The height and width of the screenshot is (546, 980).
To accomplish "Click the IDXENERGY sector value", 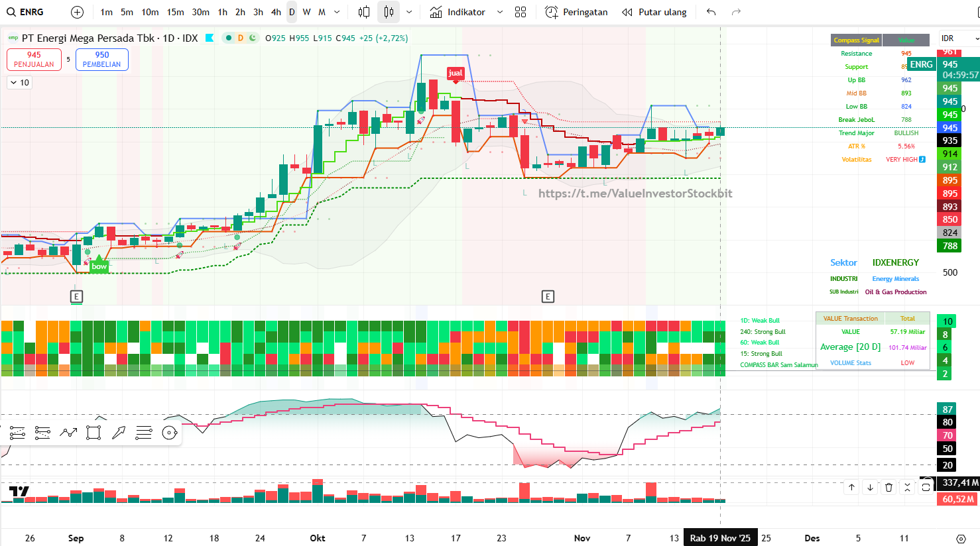I will click(896, 262).
